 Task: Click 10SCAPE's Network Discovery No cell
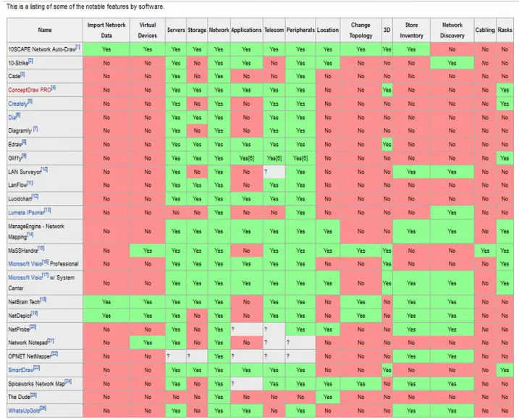point(452,49)
